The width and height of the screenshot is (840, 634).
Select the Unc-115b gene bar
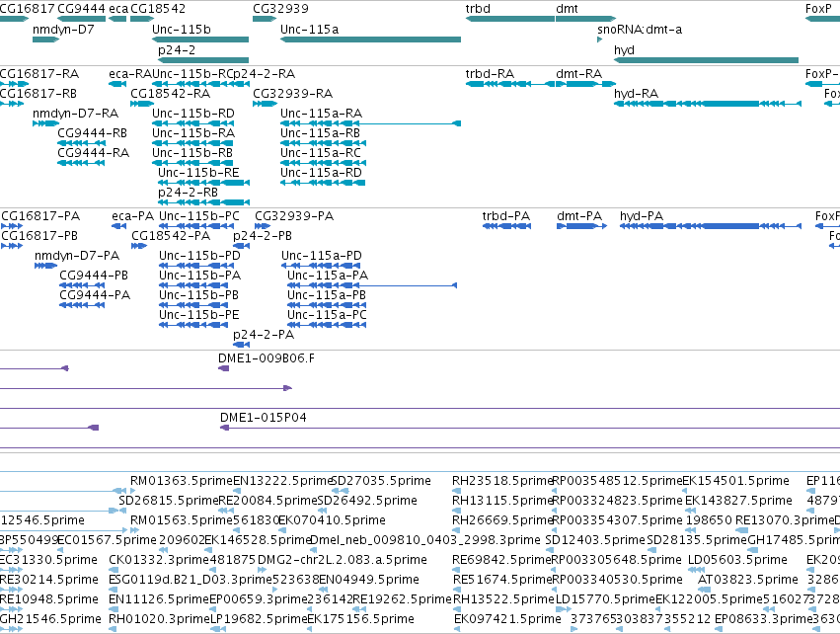[200, 40]
